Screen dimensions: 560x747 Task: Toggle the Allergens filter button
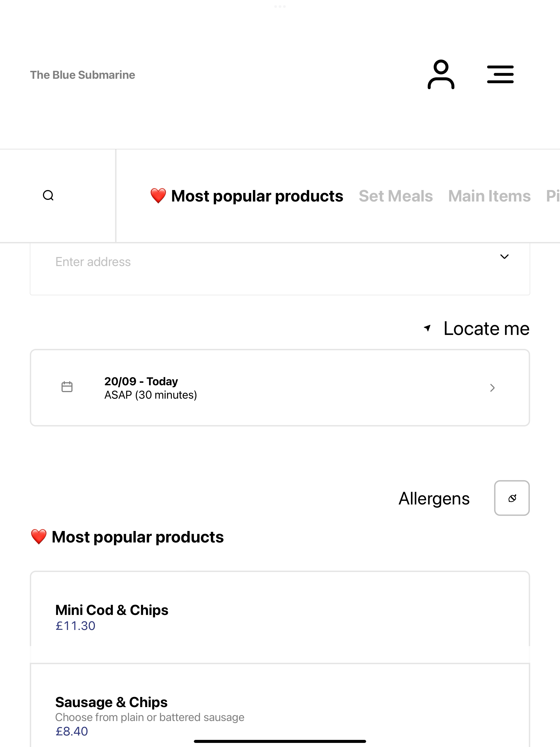pyautogui.click(x=512, y=498)
